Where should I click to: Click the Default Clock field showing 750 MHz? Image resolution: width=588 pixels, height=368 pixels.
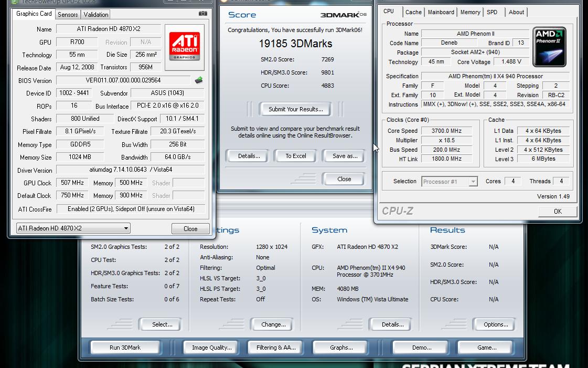click(72, 195)
